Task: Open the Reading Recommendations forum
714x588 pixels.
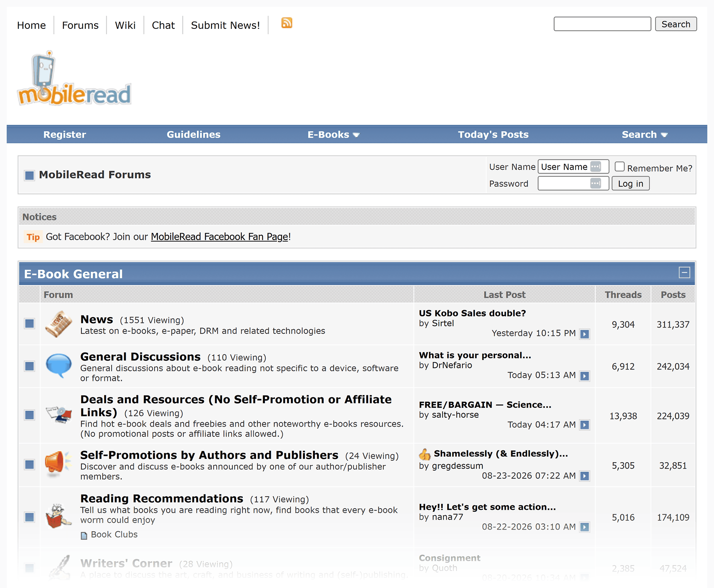Action: [162, 499]
